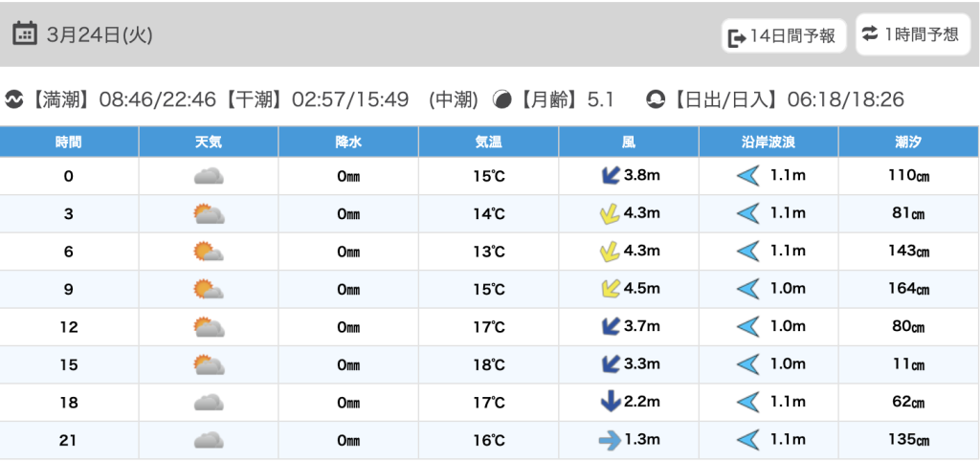980x461 pixels.
Task: Click the wave direction arrow at hour 12
Action: pos(747,327)
